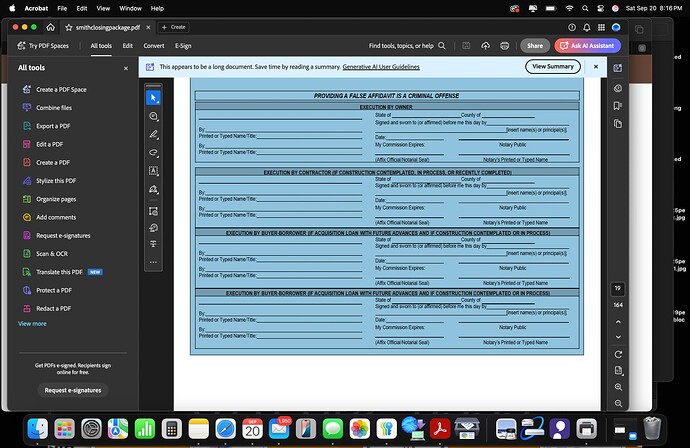The image size is (690, 448).
Task: Upload the document via the cloud icon
Action: click(485, 46)
